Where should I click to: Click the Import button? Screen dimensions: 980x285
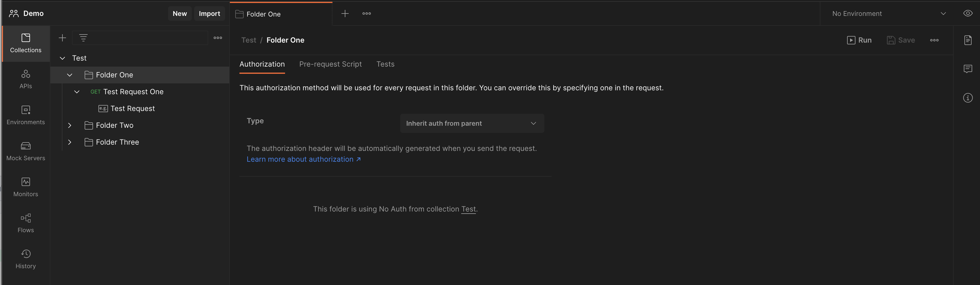click(209, 14)
